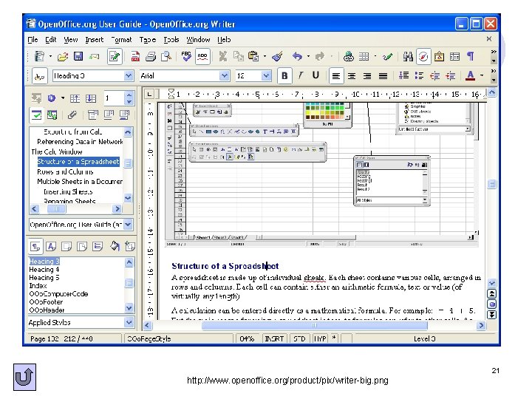Open the Applied Styles filter dropdown

pyautogui.click(x=129, y=322)
